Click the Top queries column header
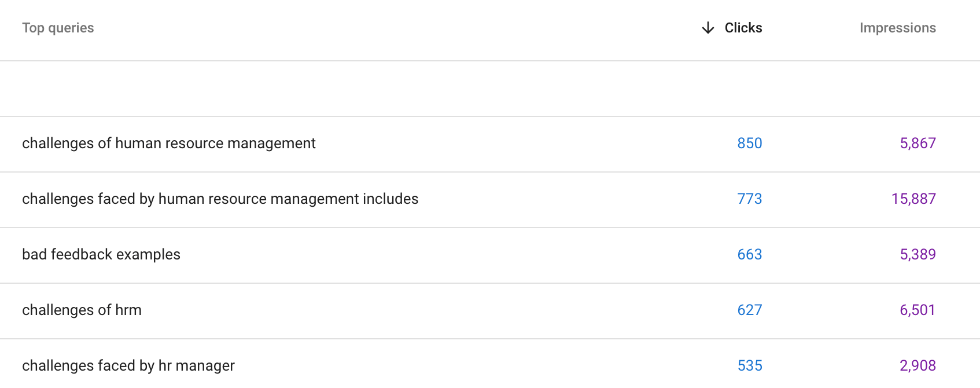The image size is (980, 388). (x=58, y=28)
